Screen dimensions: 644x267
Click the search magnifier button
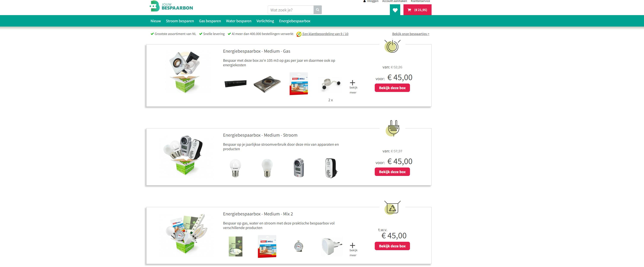point(317,10)
